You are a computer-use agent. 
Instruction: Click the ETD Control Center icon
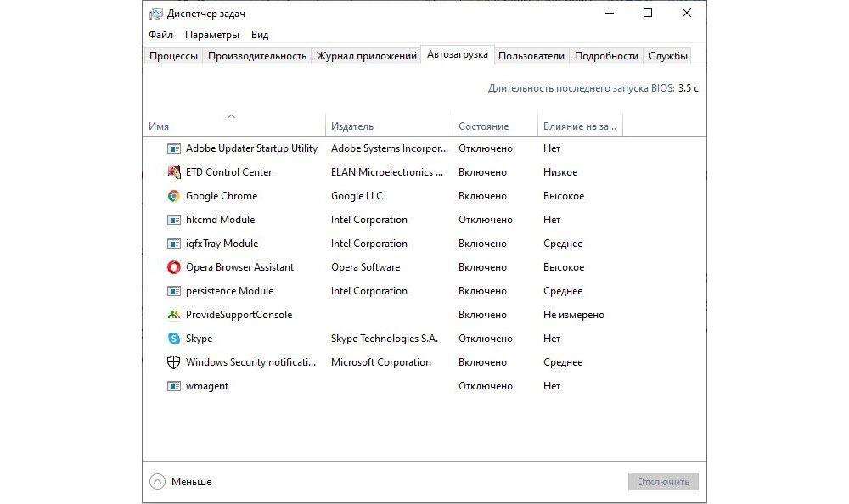tap(173, 172)
